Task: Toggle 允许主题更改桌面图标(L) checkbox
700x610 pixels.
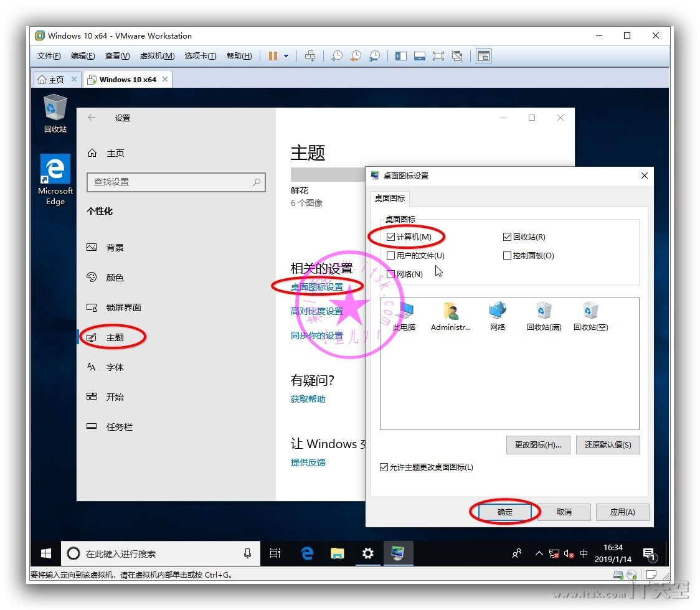Action: (384, 467)
